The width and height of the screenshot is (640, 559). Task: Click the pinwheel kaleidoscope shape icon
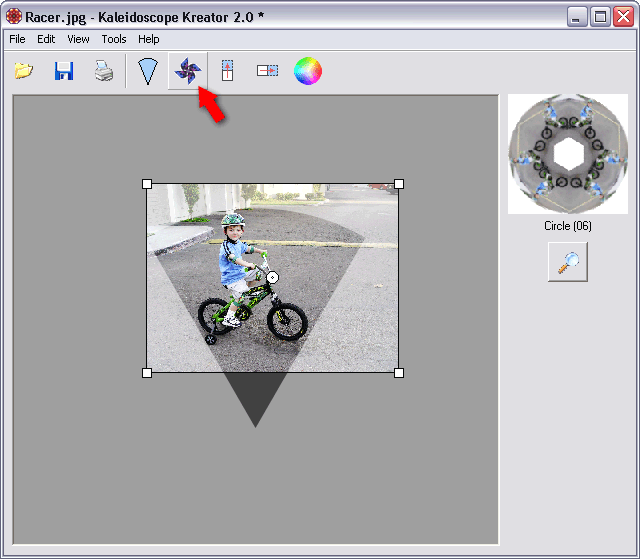pyautogui.click(x=188, y=71)
